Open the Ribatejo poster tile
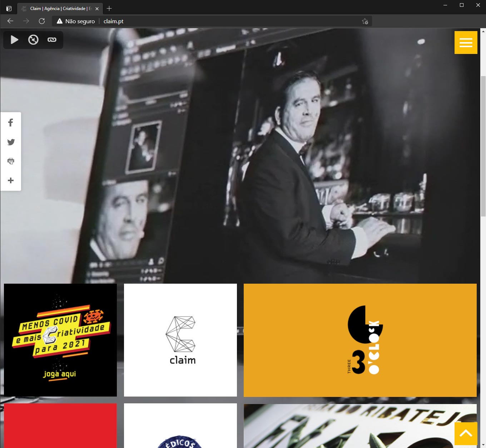Image resolution: width=486 pixels, height=448 pixels. point(360,425)
